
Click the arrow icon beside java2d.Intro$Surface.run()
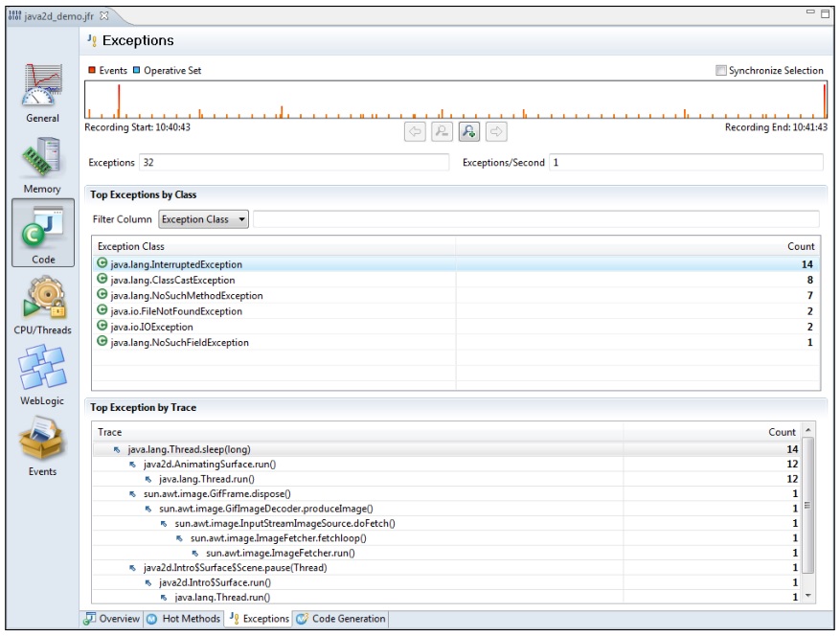148,583
